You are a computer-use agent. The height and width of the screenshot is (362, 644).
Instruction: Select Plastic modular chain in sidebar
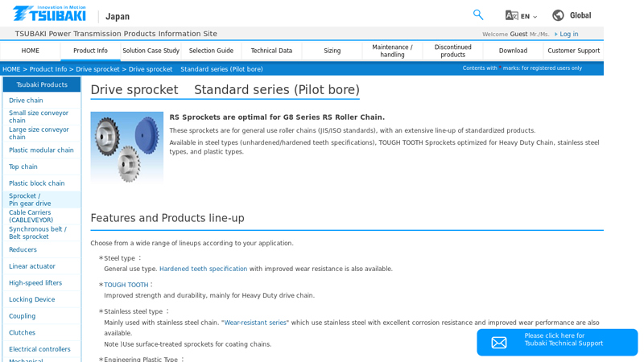(41, 150)
